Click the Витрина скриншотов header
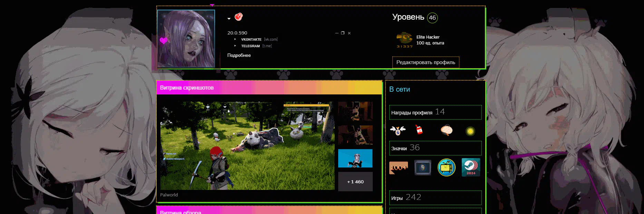Image resolution: width=644 pixels, height=214 pixels. (x=270, y=88)
